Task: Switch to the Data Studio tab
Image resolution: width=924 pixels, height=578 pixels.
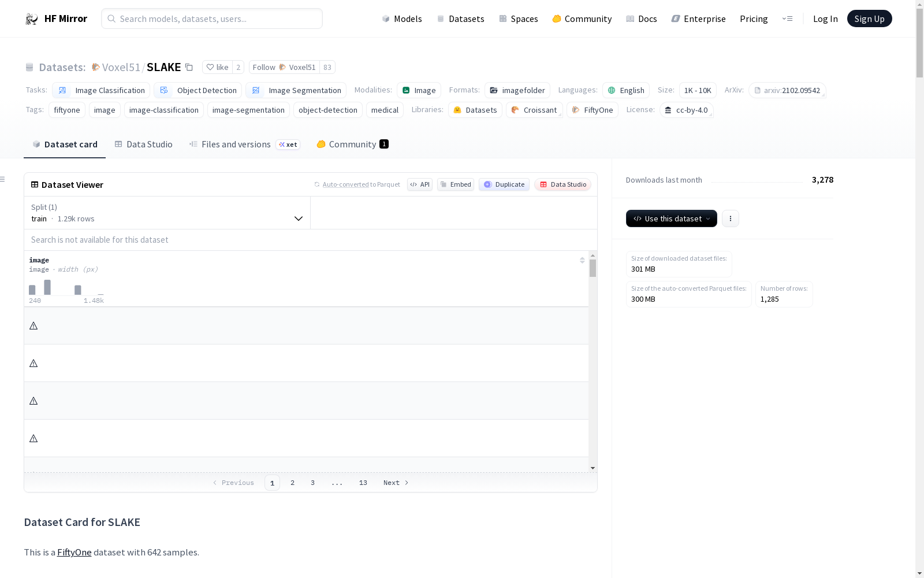Action: [x=143, y=144]
